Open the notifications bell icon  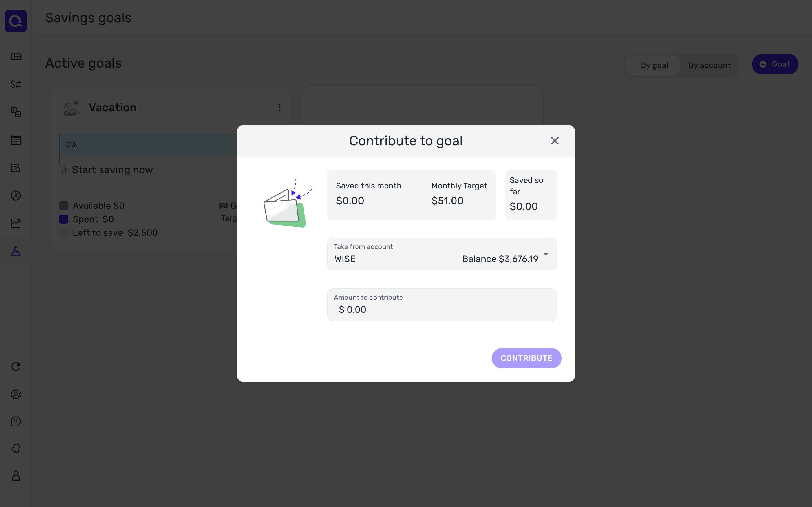click(x=16, y=448)
